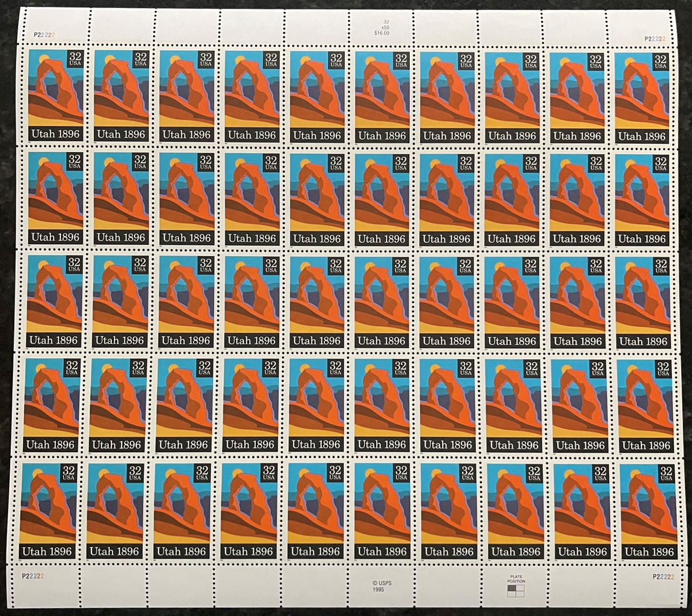Image resolution: width=692 pixels, height=616 pixels.
Task: Select the Utah stamp in the sheet's bottom-left corner
Action: coord(47,511)
